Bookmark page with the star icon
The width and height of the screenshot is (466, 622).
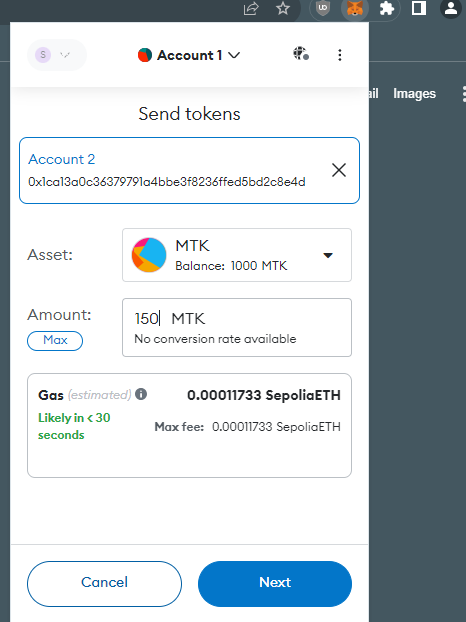[x=283, y=8]
